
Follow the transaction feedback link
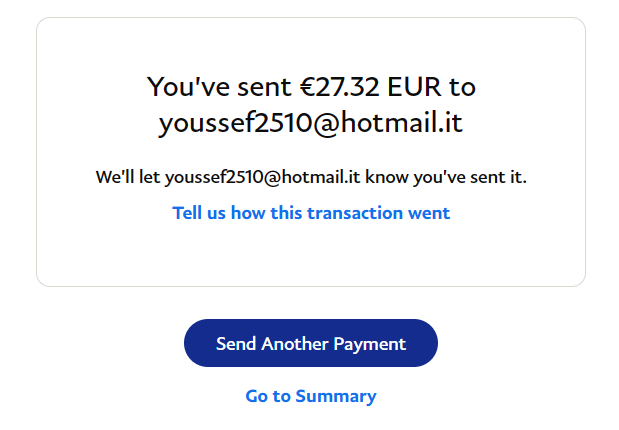pyautogui.click(x=311, y=213)
